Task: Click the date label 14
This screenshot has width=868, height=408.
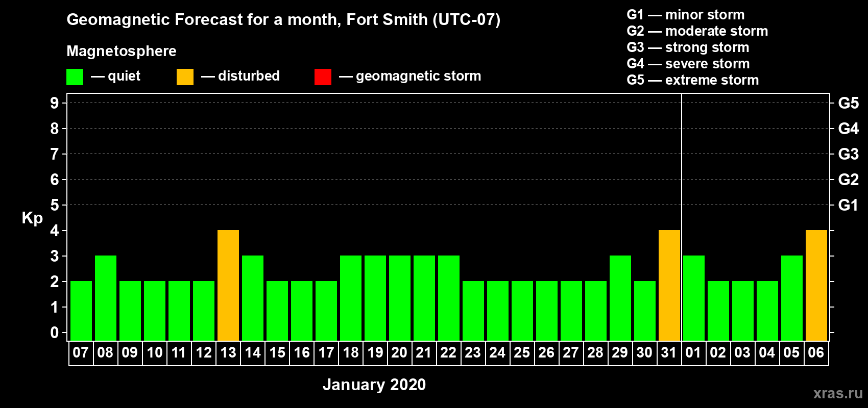Action: 253,352
